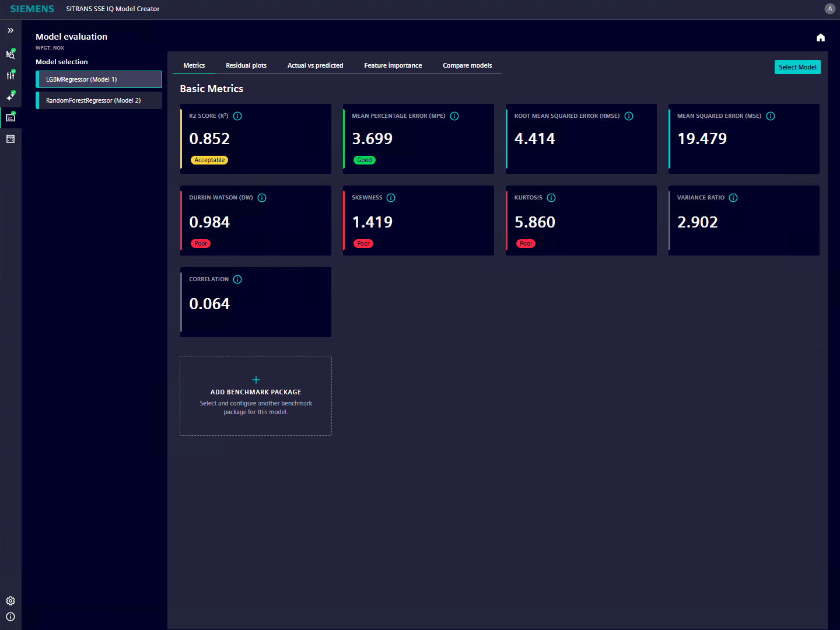Click the Siemens logo

32,9
